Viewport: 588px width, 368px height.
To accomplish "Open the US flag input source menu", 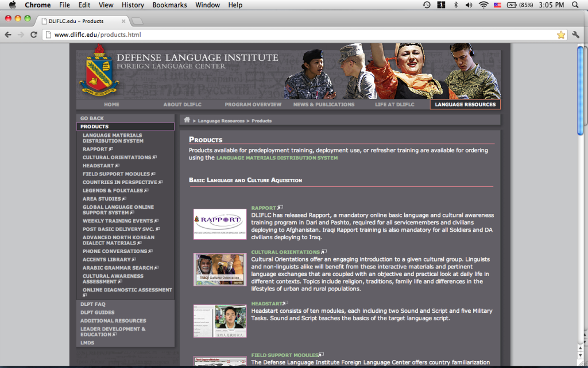I will [x=497, y=5].
